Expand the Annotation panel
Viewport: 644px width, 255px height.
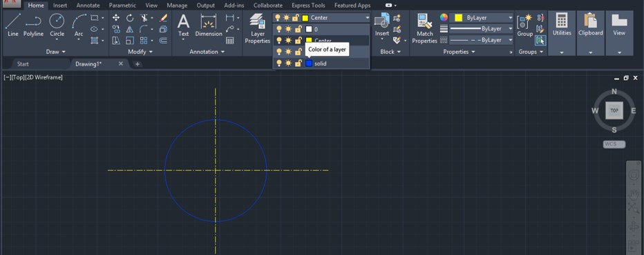point(207,52)
